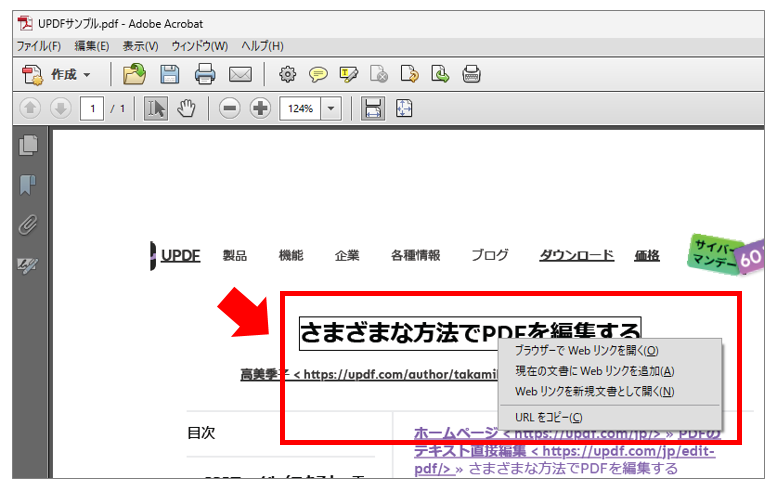Zoom out with minus button
The width and height of the screenshot is (780, 485).
tap(229, 108)
